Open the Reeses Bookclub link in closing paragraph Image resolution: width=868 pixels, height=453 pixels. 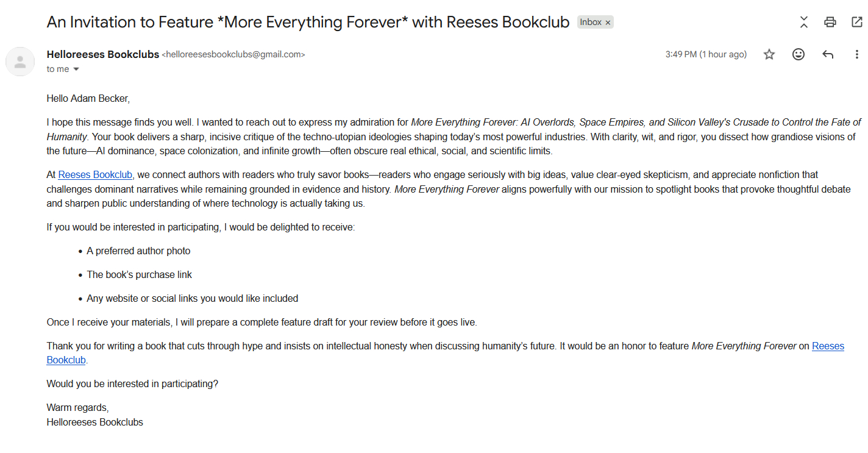tap(828, 346)
